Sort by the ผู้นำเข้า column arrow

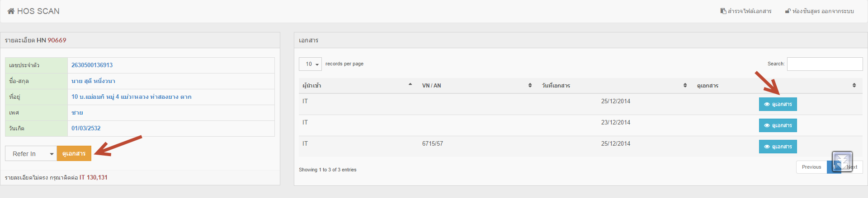[410, 85]
